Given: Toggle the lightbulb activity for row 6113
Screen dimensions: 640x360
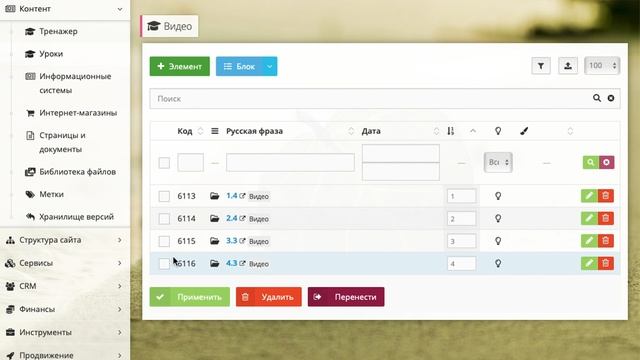Looking at the screenshot, I should click(498, 196).
